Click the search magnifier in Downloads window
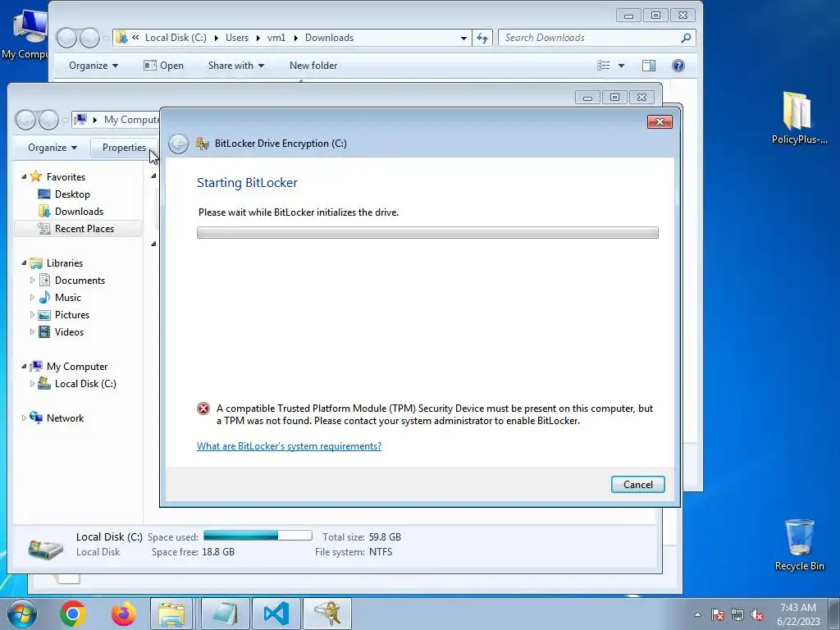This screenshot has height=630, width=840. [686, 38]
